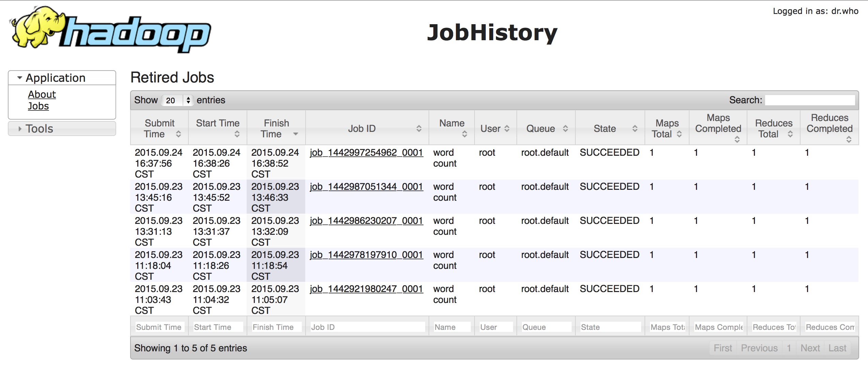Go to Next page of results
868x366 pixels.
[x=810, y=348]
